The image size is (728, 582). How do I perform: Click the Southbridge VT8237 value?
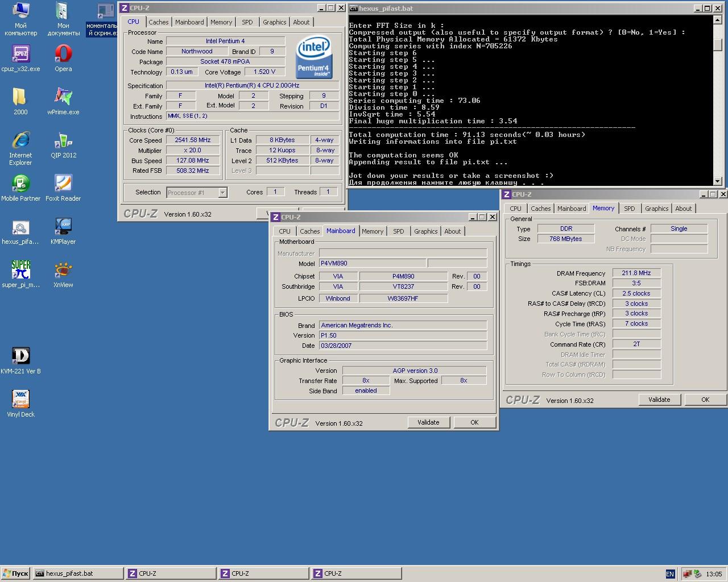403,286
